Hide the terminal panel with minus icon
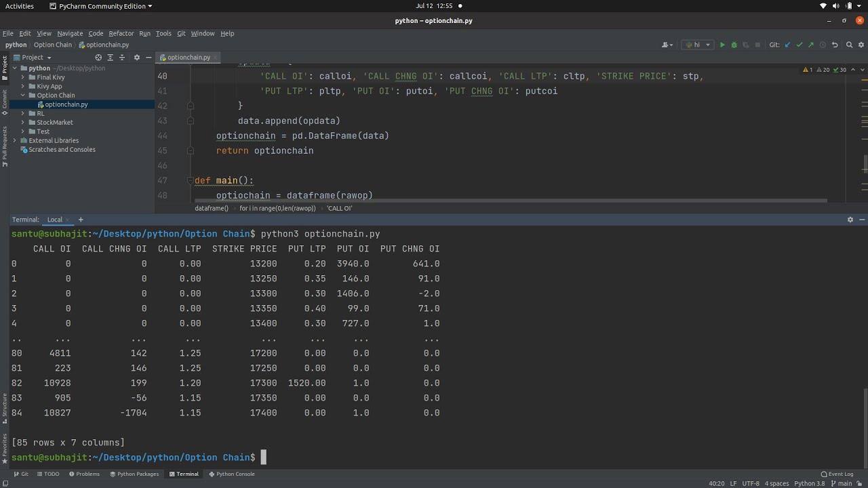The image size is (868, 488). click(863, 220)
